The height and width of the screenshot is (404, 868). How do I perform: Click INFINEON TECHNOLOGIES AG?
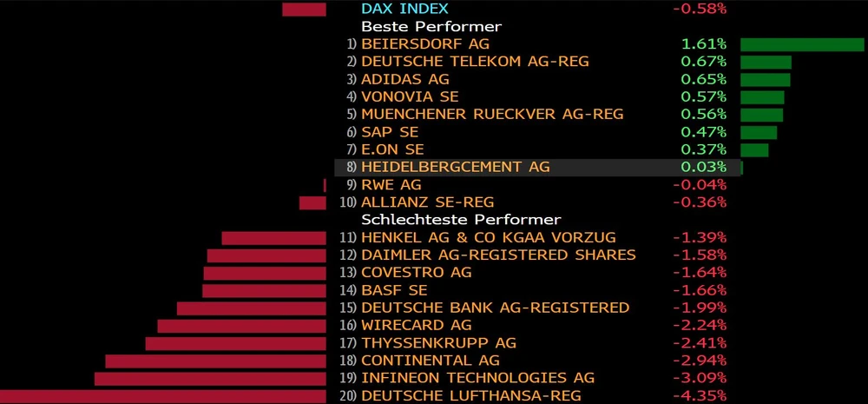click(477, 378)
